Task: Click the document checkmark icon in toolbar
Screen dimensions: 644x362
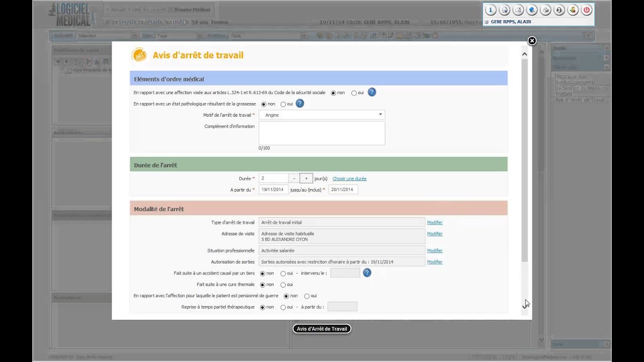Action: coord(505,10)
